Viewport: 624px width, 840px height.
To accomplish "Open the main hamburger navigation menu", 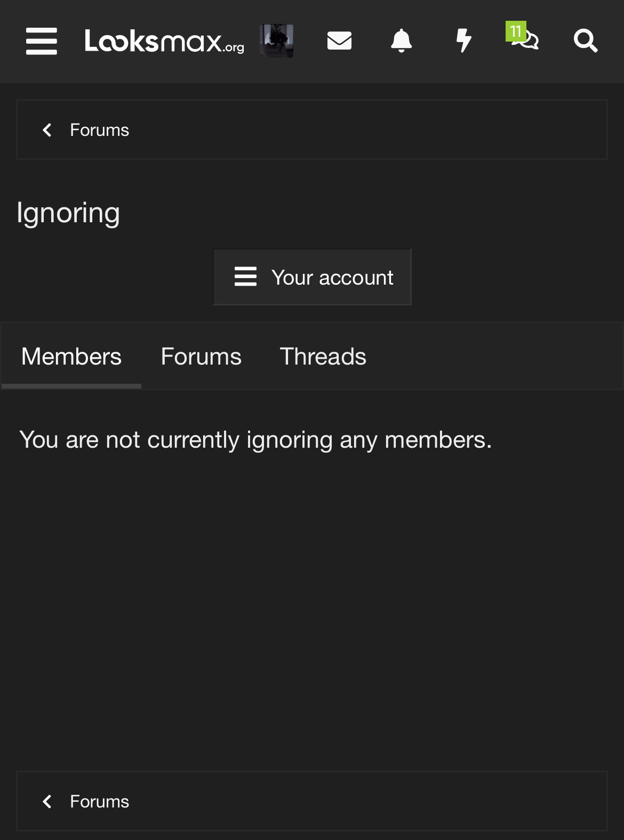I will click(42, 41).
